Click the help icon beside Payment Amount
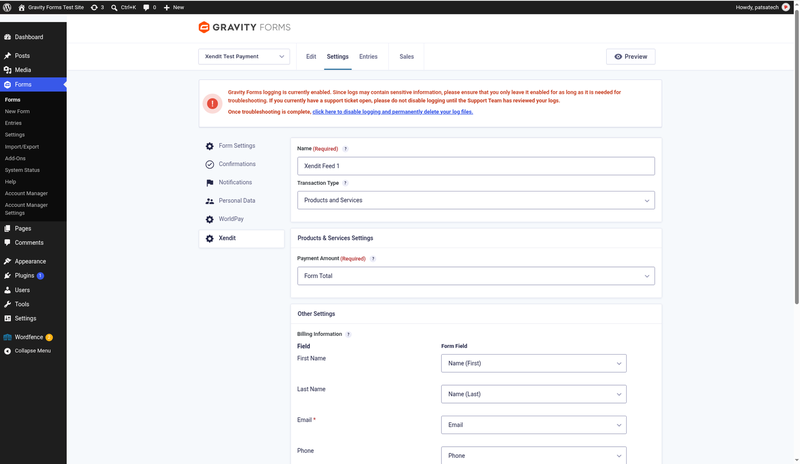 point(373,258)
